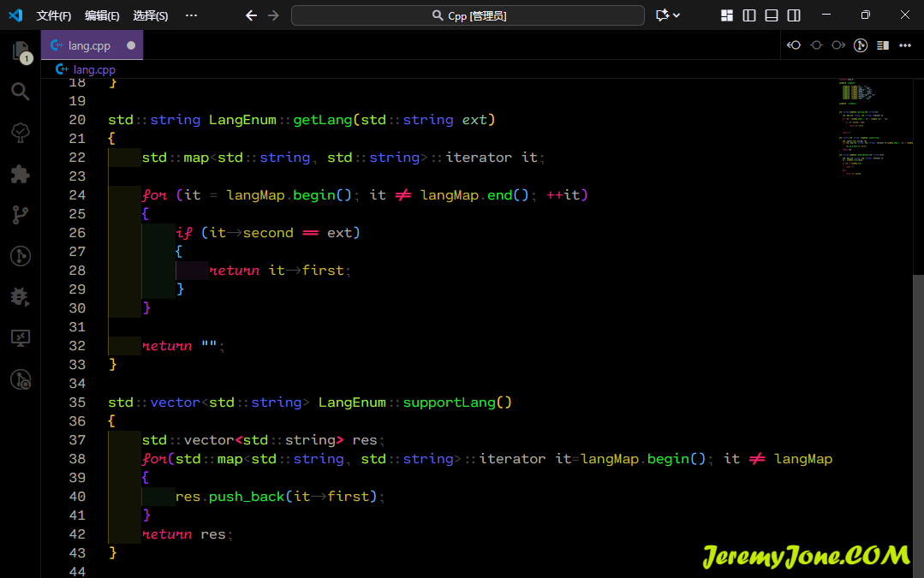Open the 文件(F) menu
The height and width of the screenshot is (578, 924).
(54, 15)
